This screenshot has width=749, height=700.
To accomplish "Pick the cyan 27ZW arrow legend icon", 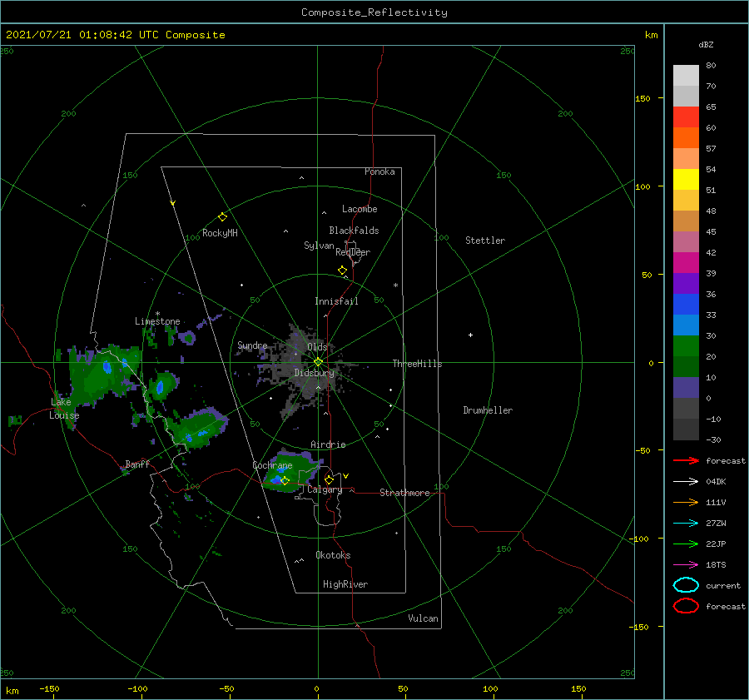I will coord(686,524).
